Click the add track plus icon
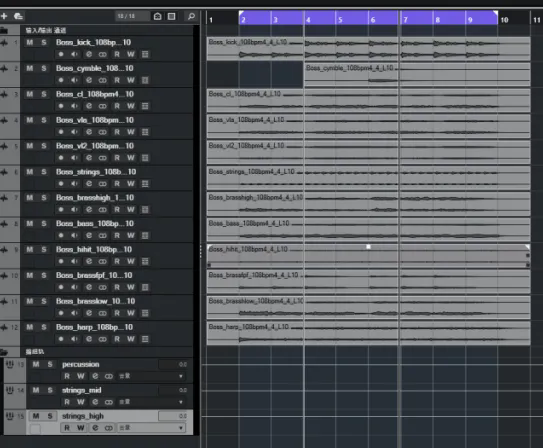Screen dimensions: 543x448 (4, 16)
